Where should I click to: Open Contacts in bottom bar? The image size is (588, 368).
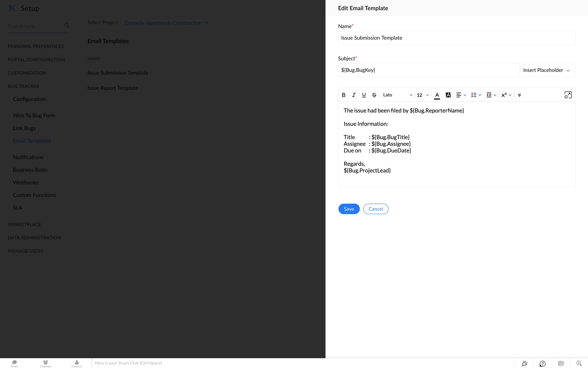77,364
